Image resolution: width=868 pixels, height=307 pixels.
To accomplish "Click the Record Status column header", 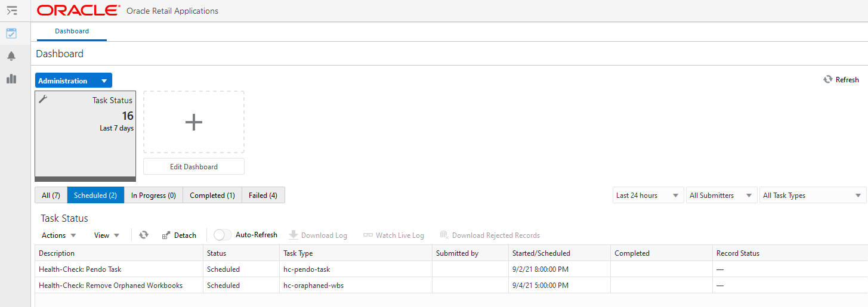I will click(x=790, y=253).
